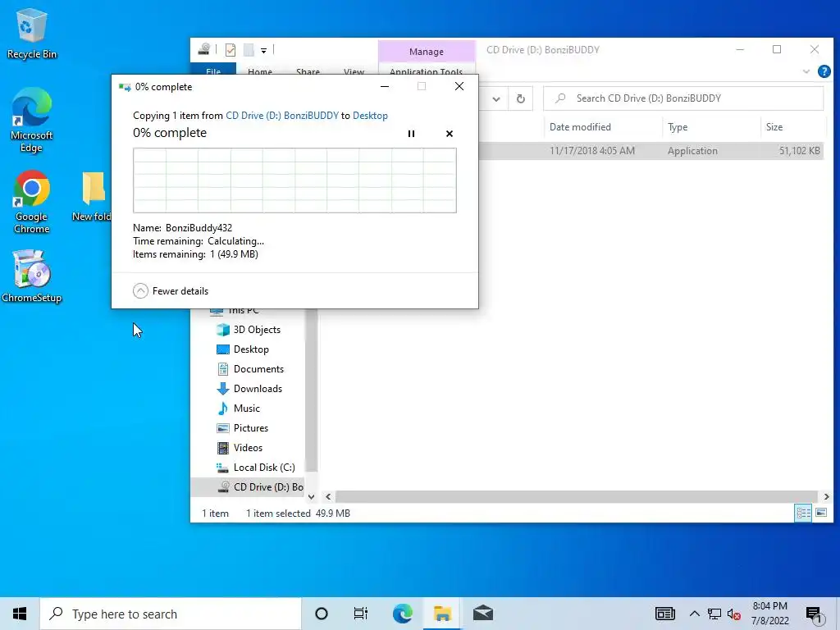Collapse the dialog with Fewer details
Screen dimensions: 840x630
coord(171,291)
